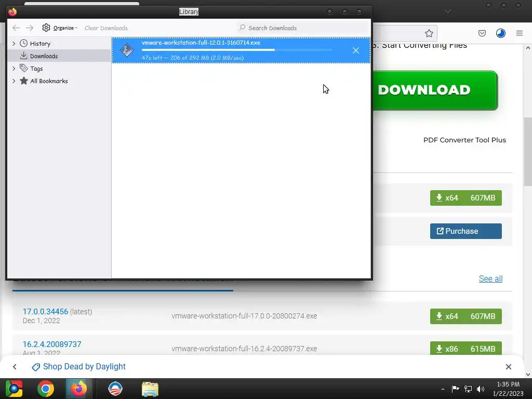Click the forward arrow in Library toolbar
Image resolution: width=532 pixels, height=399 pixels.
(x=30, y=28)
